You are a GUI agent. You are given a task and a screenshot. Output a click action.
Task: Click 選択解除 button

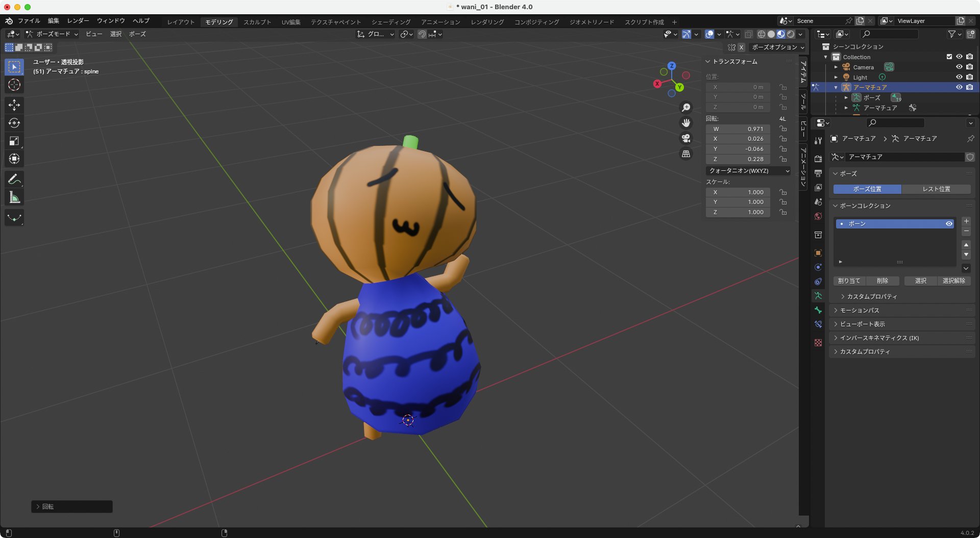coord(953,281)
